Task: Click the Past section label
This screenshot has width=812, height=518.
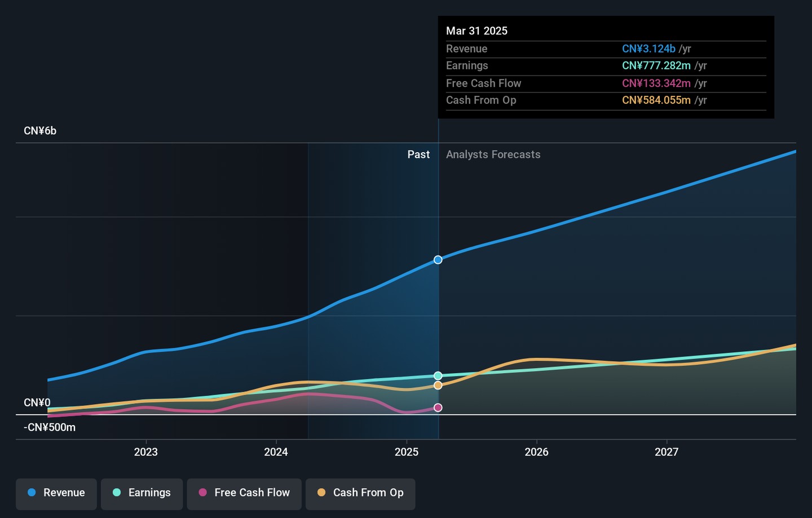Action: (418, 154)
